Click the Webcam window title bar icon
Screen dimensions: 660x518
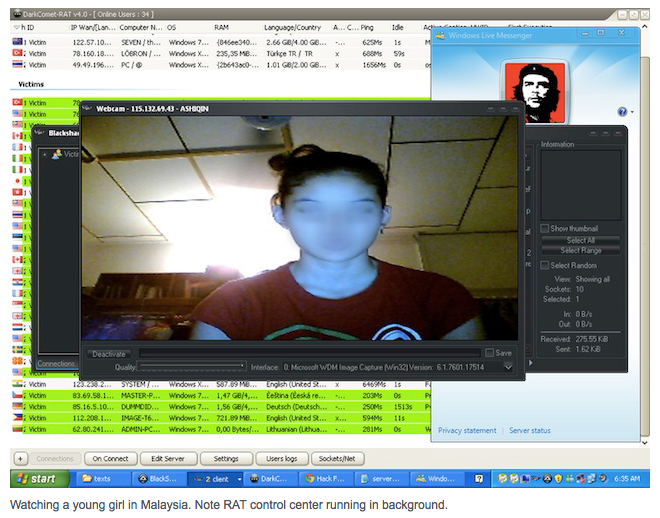(x=87, y=109)
